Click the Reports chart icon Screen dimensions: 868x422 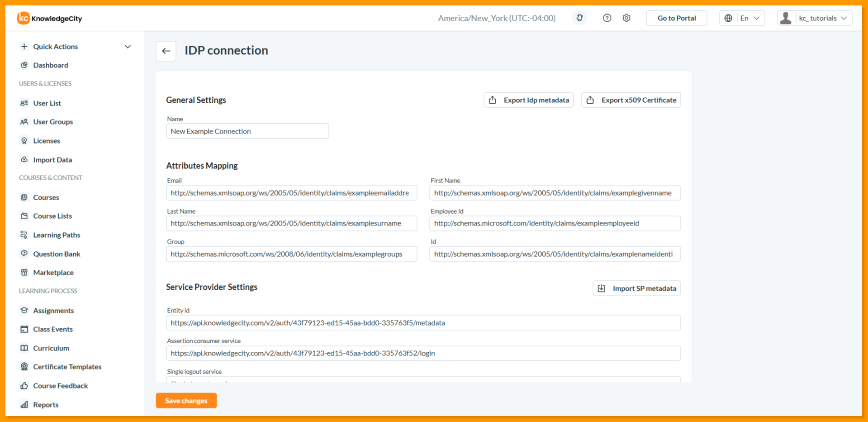24,405
